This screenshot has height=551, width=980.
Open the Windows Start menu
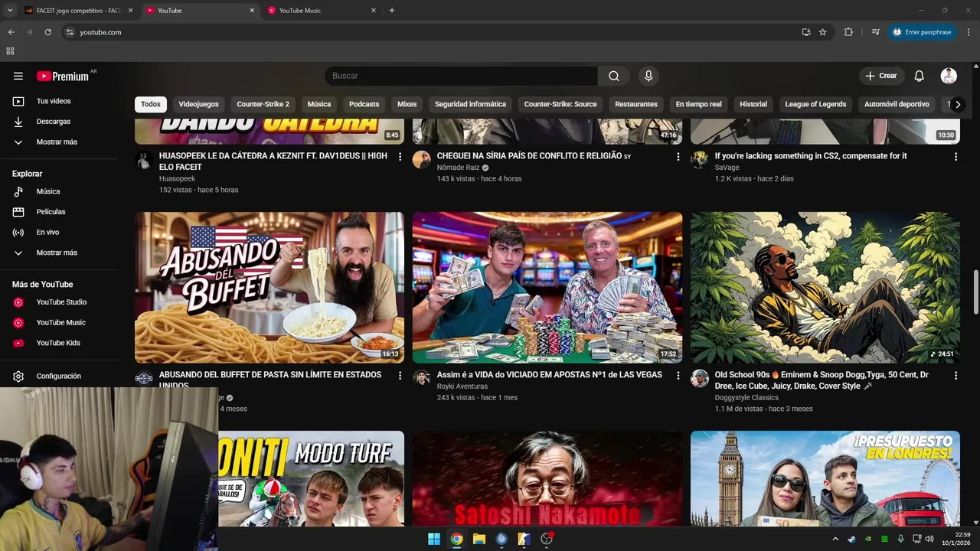pyautogui.click(x=434, y=539)
